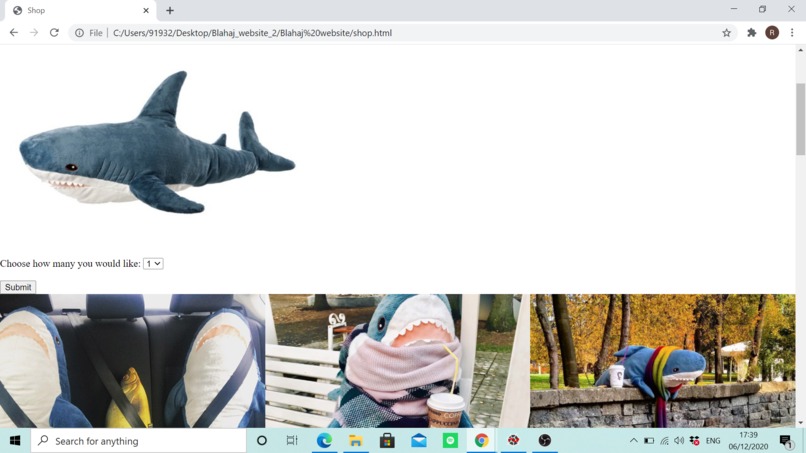
Task: Check the battery status icon
Action: pos(649,441)
